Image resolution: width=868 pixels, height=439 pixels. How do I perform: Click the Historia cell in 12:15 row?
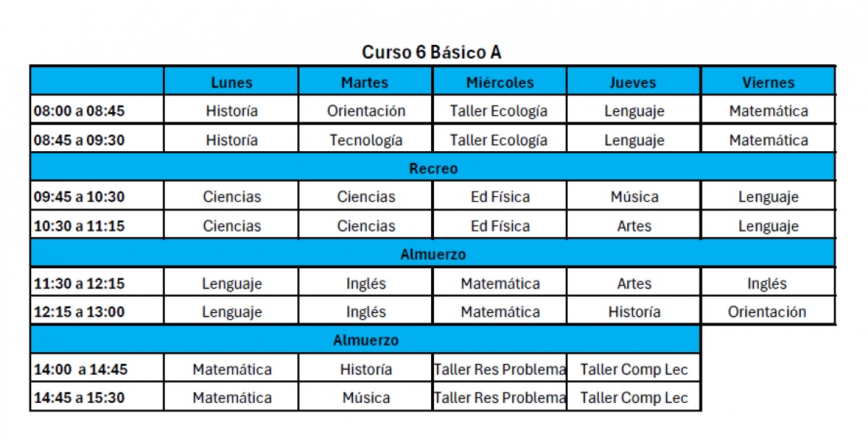(x=634, y=312)
